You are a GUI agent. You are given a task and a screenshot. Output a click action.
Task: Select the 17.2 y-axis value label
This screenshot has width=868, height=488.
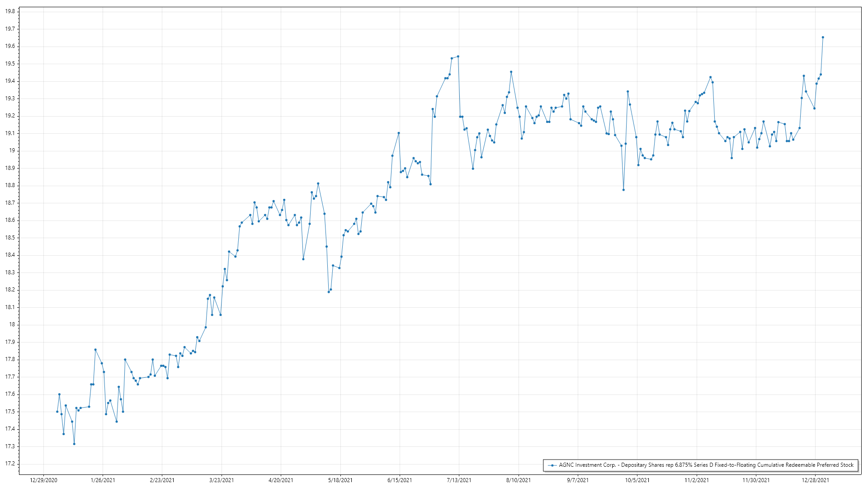pos(10,464)
